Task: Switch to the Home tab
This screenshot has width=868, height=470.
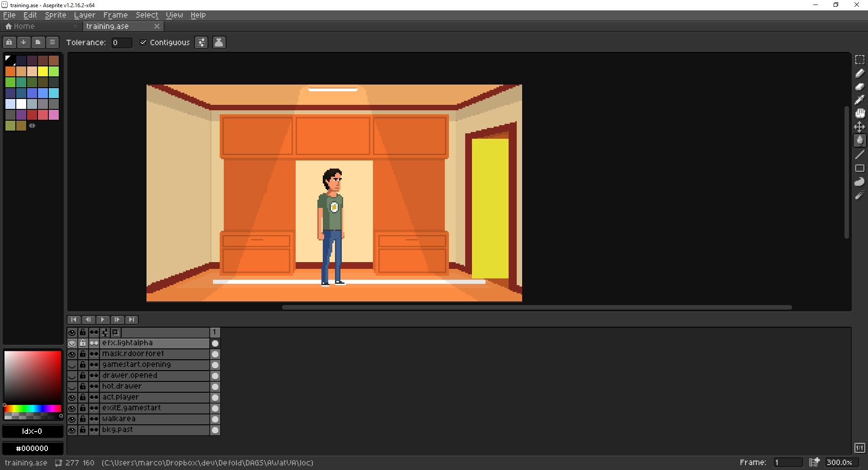Action: click(20, 26)
